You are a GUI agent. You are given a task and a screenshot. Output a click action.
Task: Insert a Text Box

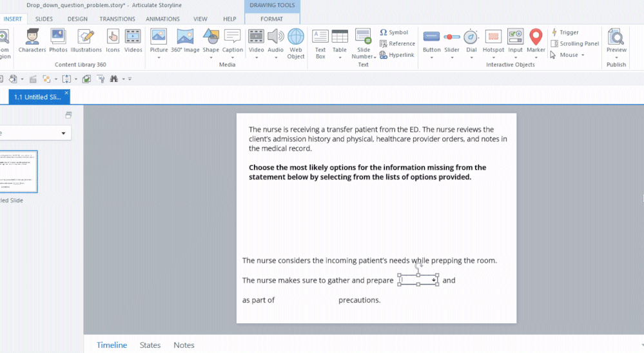point(320,43)
